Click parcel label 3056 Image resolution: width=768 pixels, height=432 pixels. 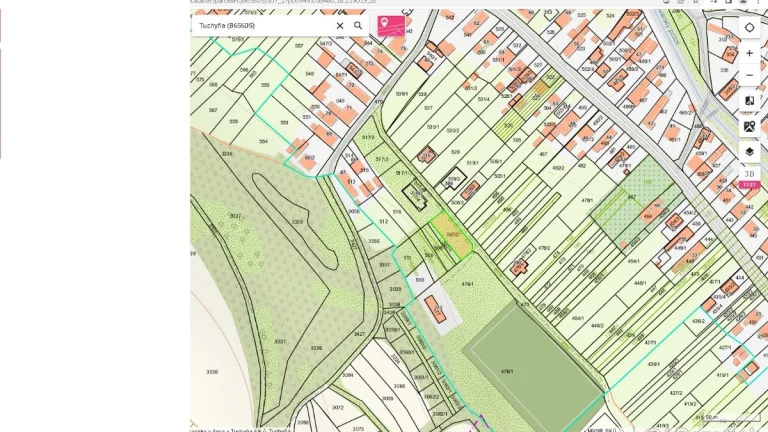[x=374, y=241]
